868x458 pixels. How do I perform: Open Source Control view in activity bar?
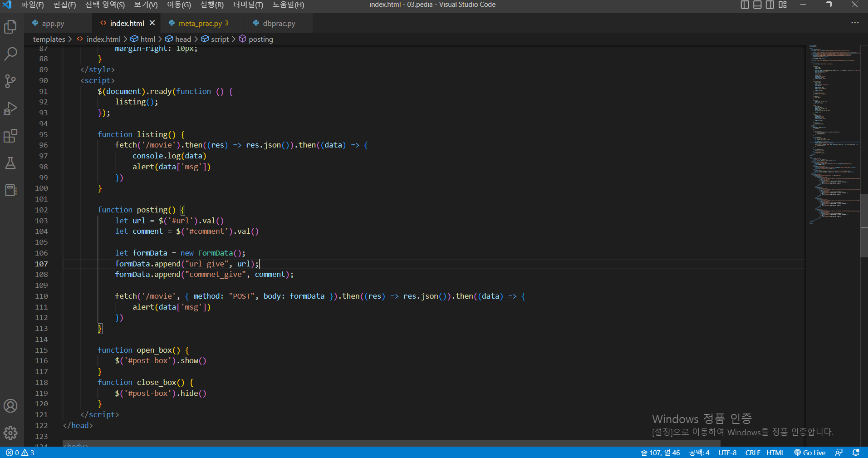pyautogui.click(x=10, y=81)
